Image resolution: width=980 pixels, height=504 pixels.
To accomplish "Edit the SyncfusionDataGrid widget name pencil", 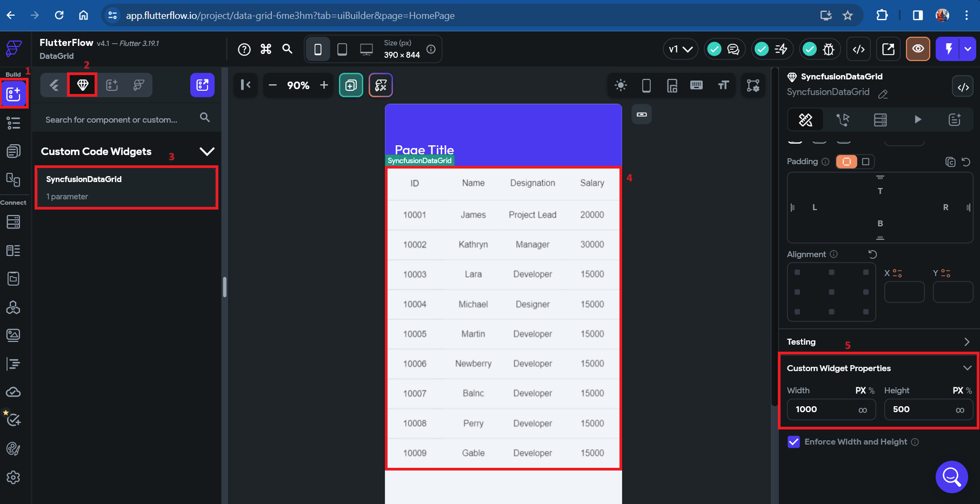I will point(883,94).
